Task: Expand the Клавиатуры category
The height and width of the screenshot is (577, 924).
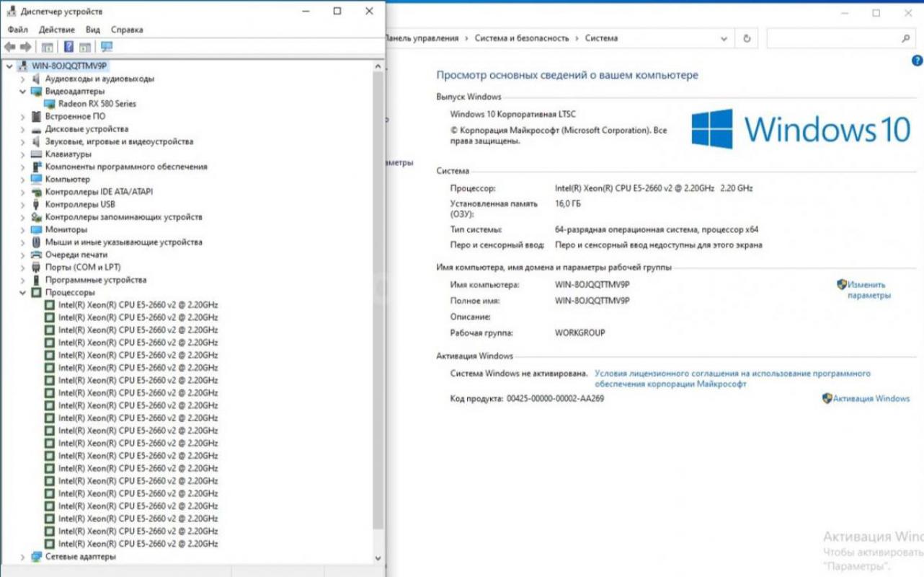Action: [22, 154]
